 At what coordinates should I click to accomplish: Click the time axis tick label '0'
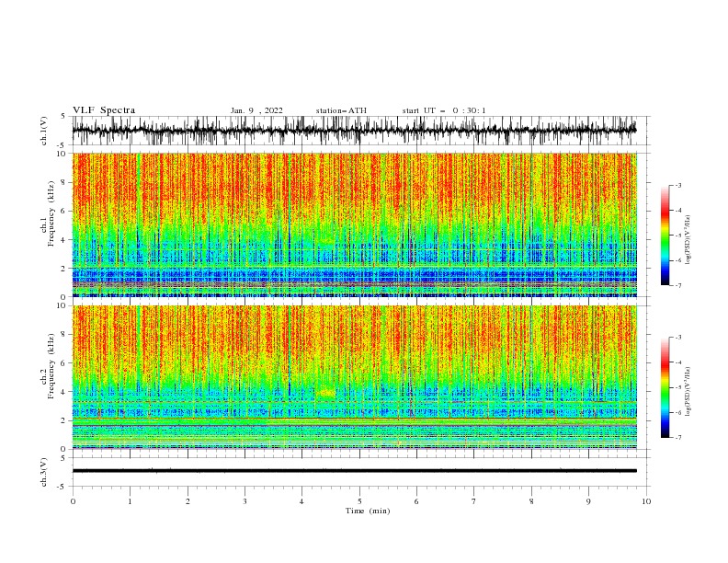[x=73, y=501]
